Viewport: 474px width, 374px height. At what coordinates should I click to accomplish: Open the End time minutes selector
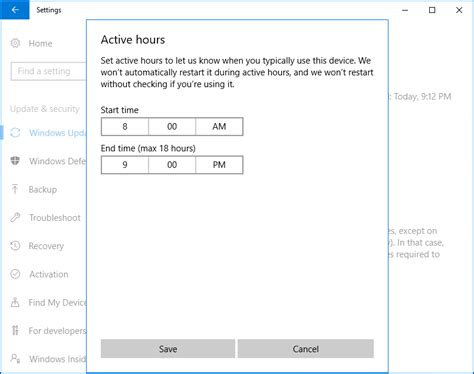click(172, 165)
